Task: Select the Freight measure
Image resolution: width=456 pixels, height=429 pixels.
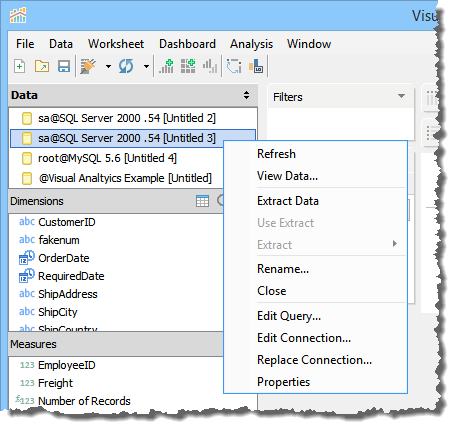Action: [x=55, y=383]
